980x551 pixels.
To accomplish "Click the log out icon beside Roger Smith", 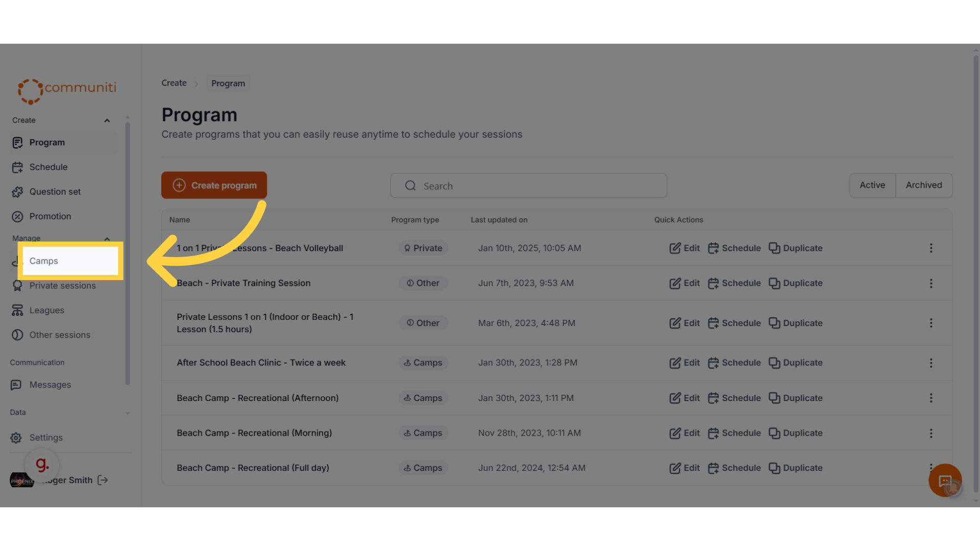I will (103, 480).
